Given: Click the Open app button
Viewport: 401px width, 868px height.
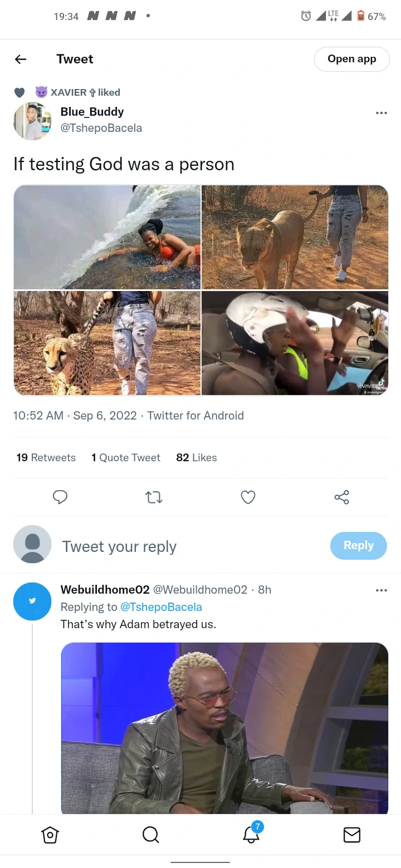Looking at the screenshot, I should [x=351, y=59].
